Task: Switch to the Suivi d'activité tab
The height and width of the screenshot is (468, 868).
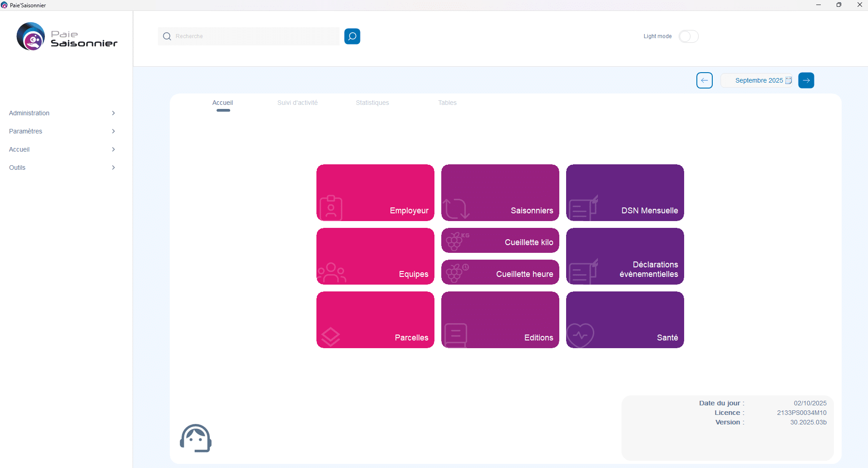Action: click(x=297, y=103)
